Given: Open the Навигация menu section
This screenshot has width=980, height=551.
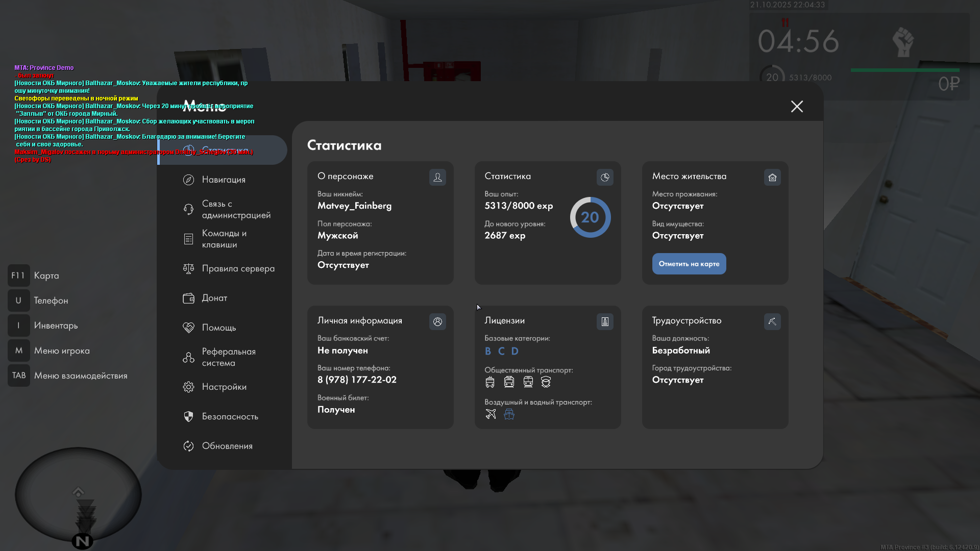Looking at the screenshot, I should point(224,180).
